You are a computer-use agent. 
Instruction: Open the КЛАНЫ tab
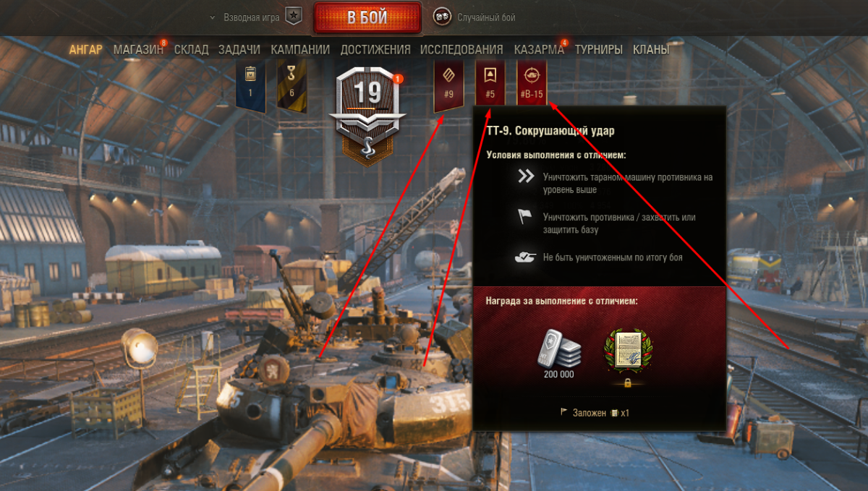click(x=651, y=50)
